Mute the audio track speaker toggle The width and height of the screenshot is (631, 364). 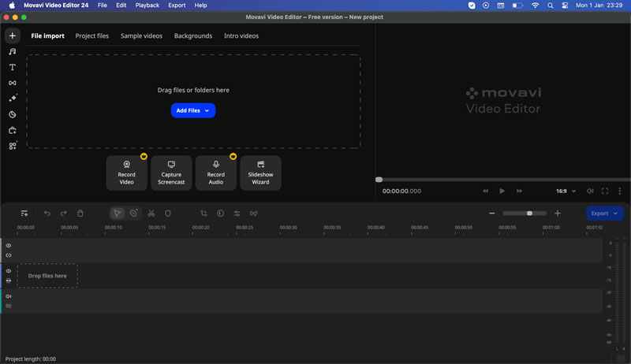click(x=9, y=296)
